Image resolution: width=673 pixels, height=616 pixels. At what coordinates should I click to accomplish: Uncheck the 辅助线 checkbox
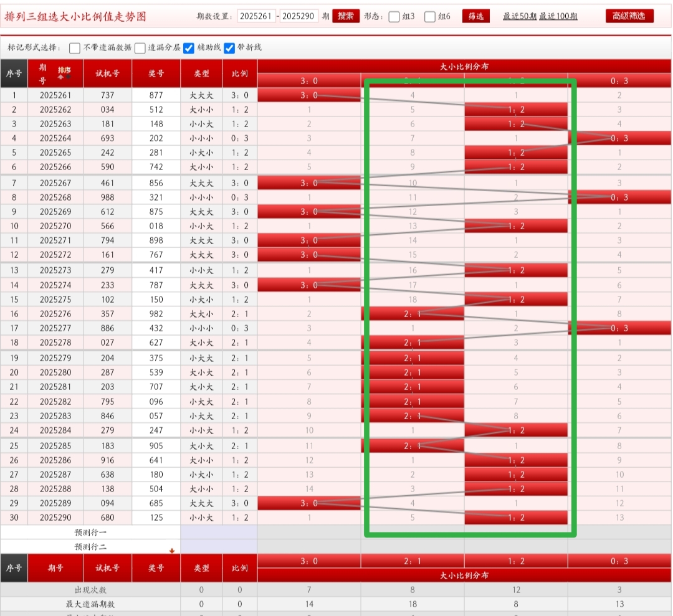coord(189,48)
